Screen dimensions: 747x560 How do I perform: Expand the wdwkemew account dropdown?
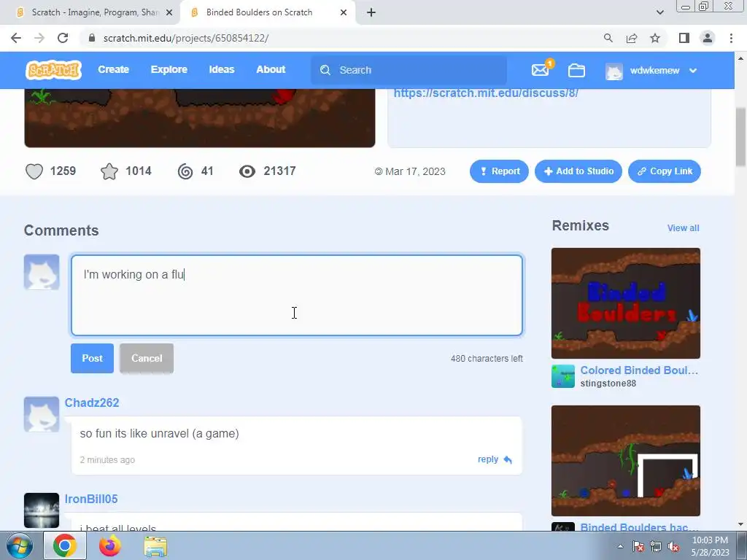(x=693, y=71)
